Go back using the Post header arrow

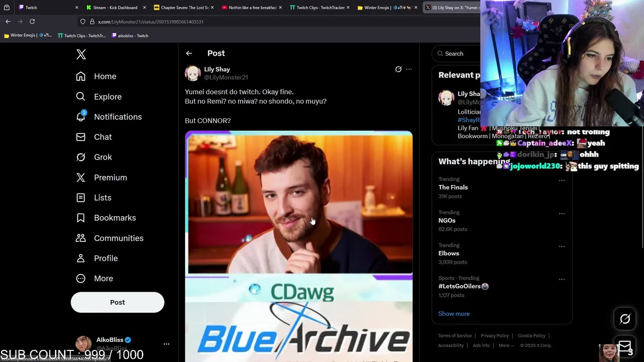189,53
